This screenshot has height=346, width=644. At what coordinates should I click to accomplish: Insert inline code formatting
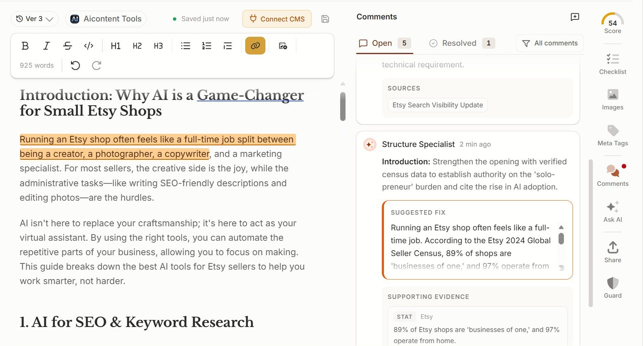(89, 46)
